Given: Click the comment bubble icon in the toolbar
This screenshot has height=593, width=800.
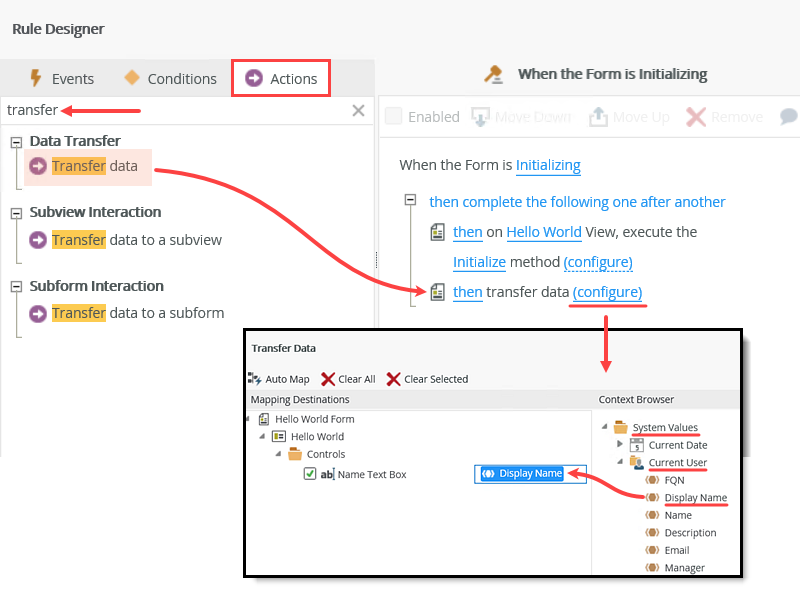Looking at the screenshot, I should [x=789, y=116].
